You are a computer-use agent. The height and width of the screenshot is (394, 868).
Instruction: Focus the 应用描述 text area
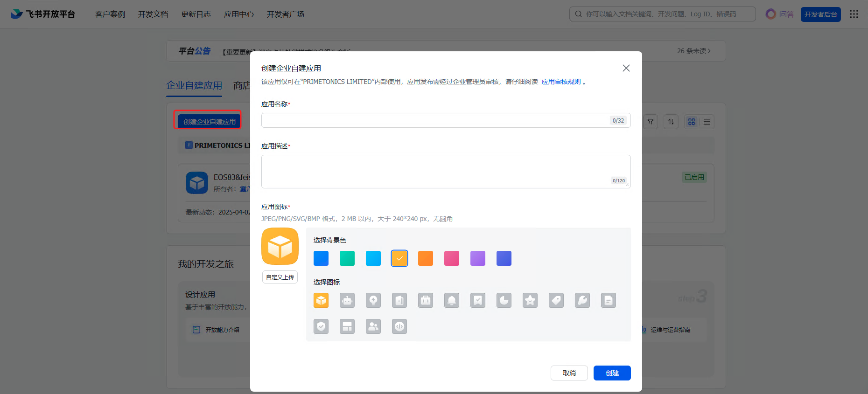click(x=446, y=172)
